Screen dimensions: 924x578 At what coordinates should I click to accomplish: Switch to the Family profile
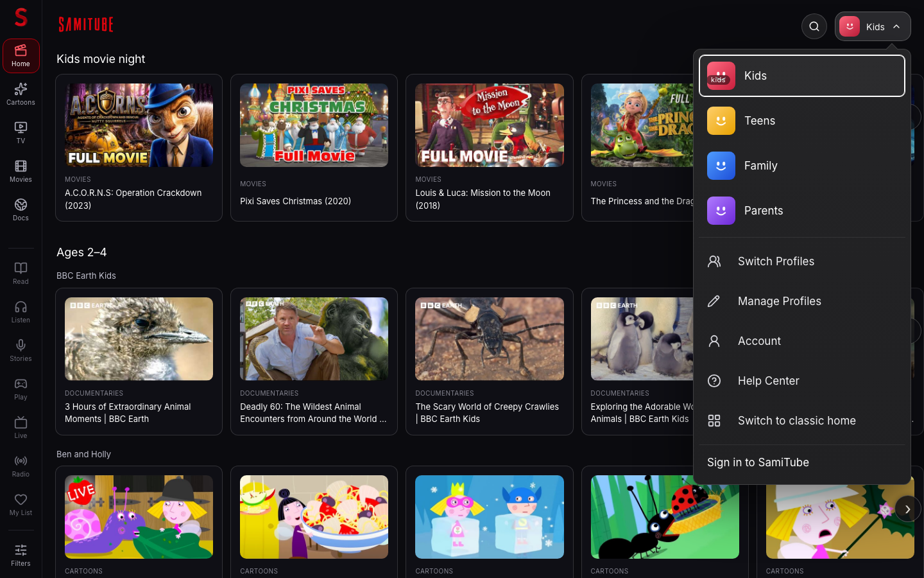point(802,166)
